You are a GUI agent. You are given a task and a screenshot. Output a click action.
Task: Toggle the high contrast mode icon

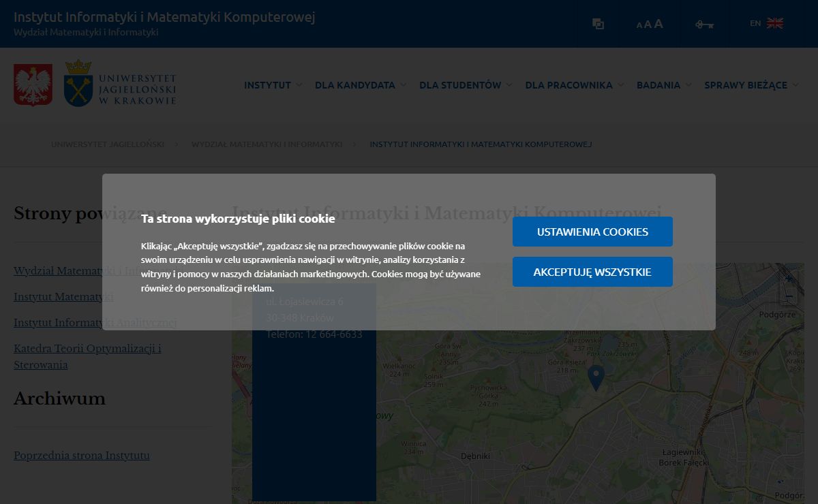pos(598,24)
